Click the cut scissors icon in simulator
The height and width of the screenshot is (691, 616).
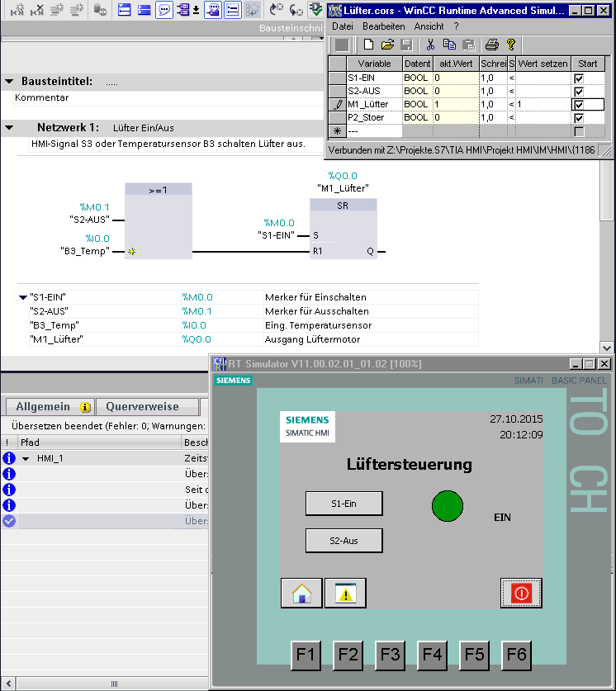pyautogui.click(x=430, y=45)
